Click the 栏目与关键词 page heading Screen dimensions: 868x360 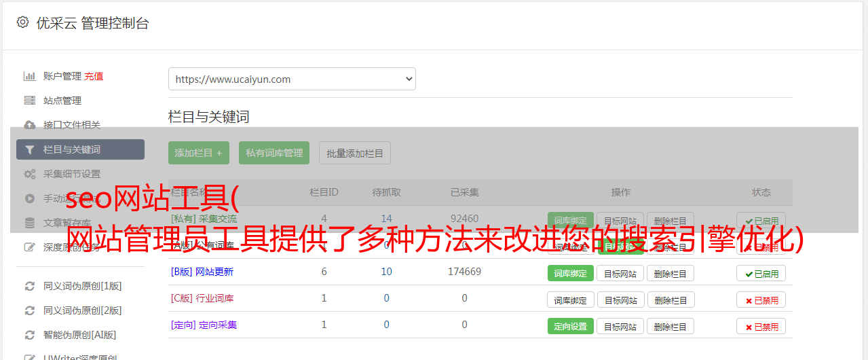(209, 117)
